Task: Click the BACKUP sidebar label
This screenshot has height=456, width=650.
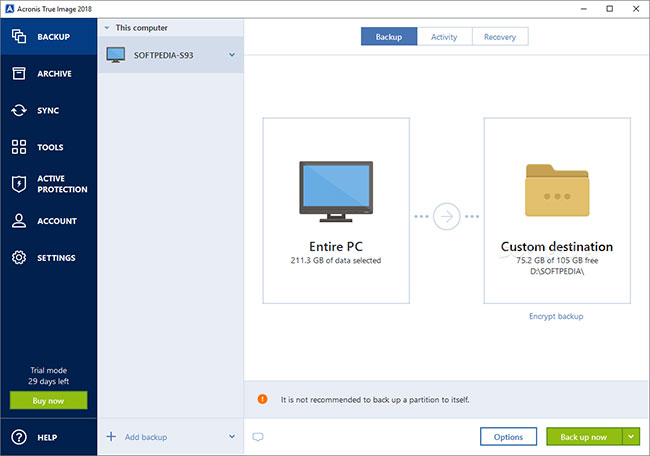Action: (53, 37)
